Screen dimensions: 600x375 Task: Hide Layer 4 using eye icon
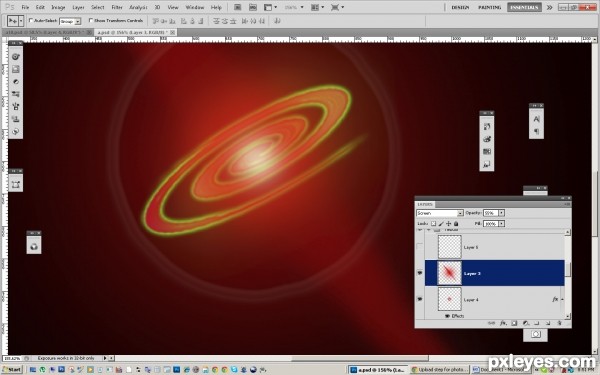click(x=420, y=299)
